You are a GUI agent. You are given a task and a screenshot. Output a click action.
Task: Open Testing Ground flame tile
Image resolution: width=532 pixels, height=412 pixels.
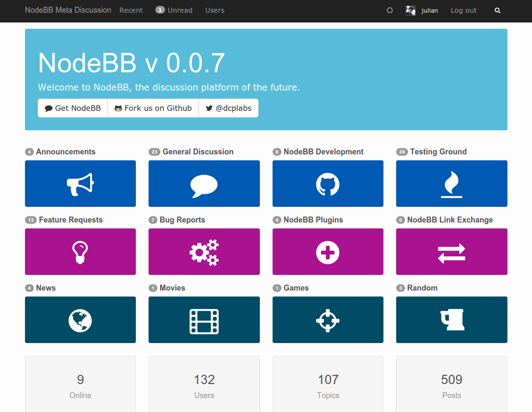click(x=452, y=184)
